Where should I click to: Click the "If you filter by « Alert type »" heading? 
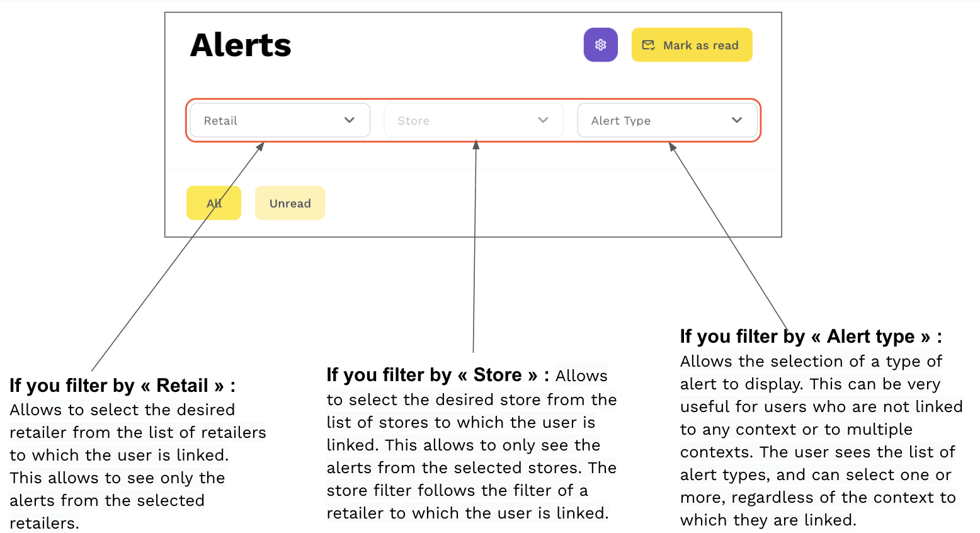point(811,336)
